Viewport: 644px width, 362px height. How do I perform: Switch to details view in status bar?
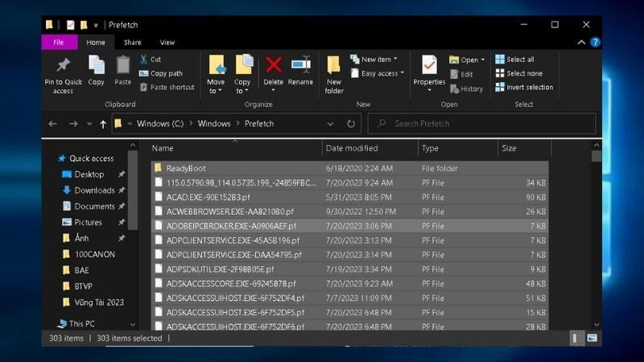coord(576,338)
